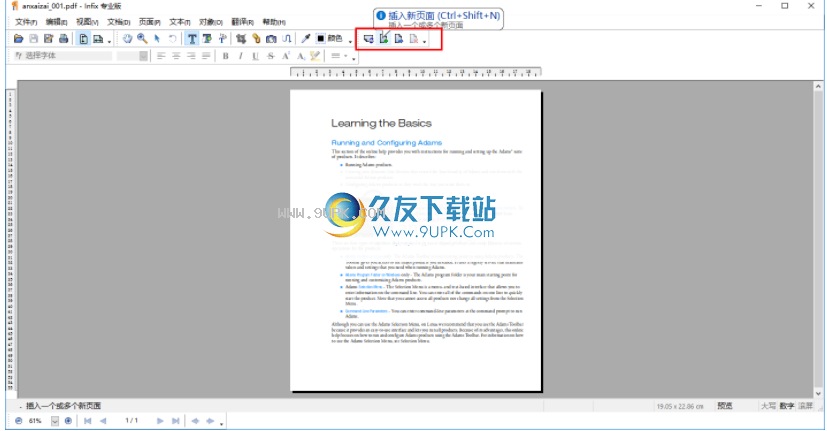Apply superscript formatting
The image size is (827, 431).
[x=286, y=55]
